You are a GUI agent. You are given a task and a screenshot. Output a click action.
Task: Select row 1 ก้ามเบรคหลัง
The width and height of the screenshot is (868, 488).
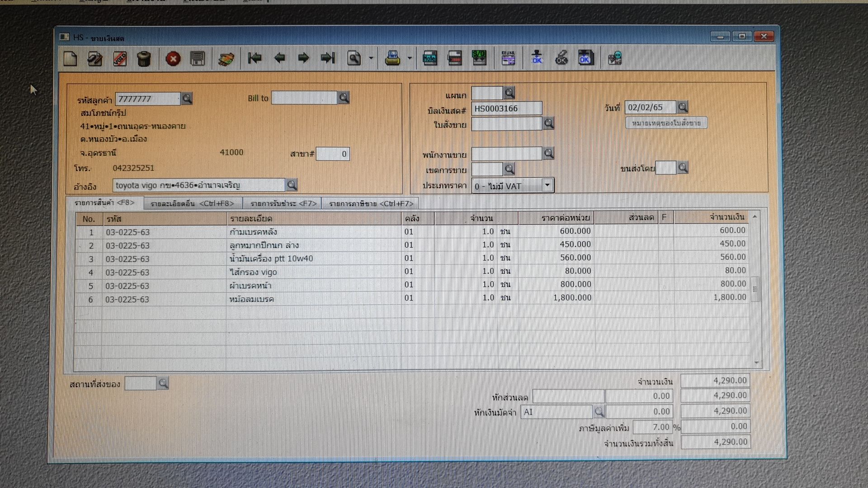pyautogui.click(x=411, y=232)
